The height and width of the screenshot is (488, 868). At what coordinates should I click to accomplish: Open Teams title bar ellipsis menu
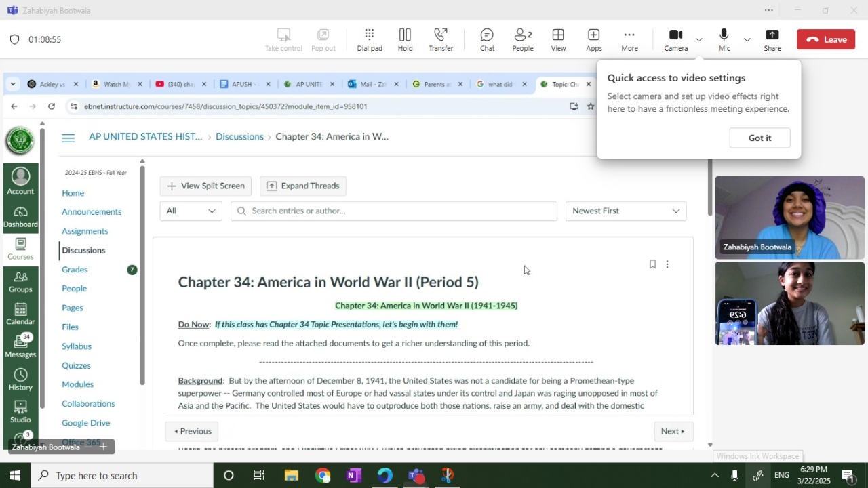coord(768,10)
